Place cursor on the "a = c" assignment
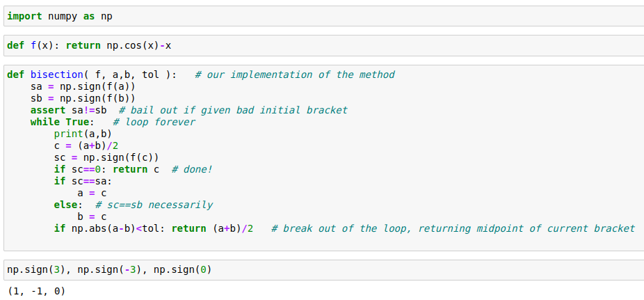644x300 pixels. (x=92, y=193)
